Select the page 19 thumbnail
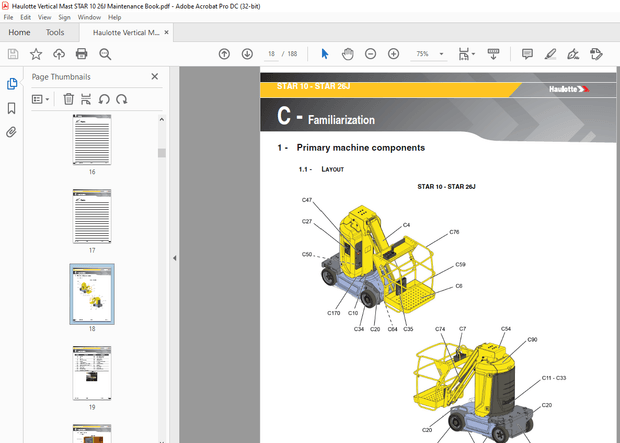 tap(91, 372)
